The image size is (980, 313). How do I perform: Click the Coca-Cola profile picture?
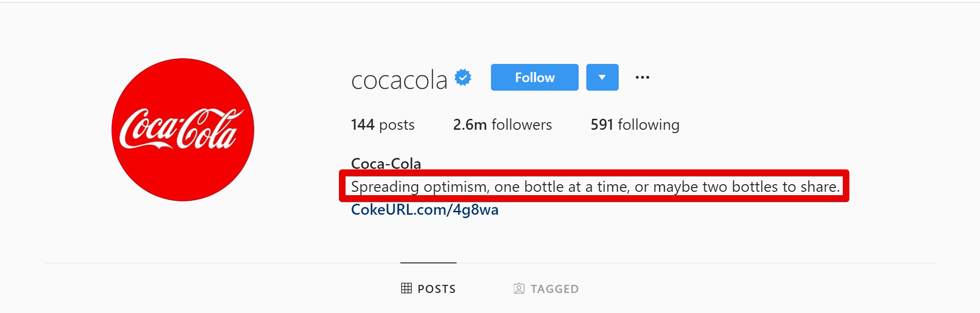coord(183,130)
